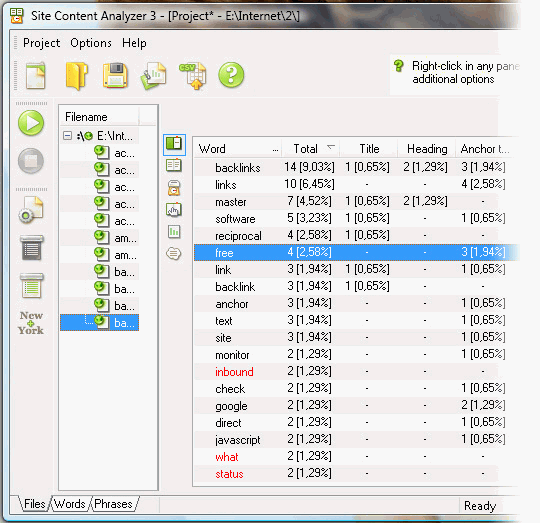540x523 pixels.
Task: Click the highlighted free word row
Action: 356,252
